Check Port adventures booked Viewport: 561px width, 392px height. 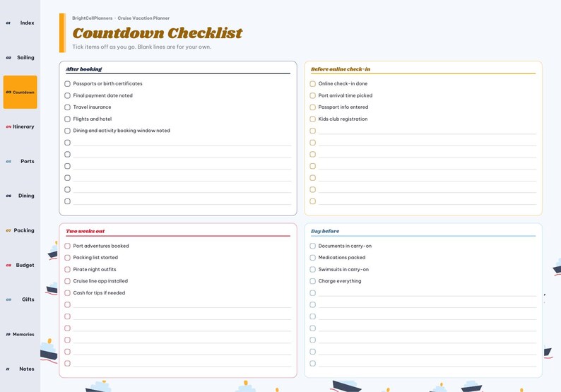coord(67,246)
